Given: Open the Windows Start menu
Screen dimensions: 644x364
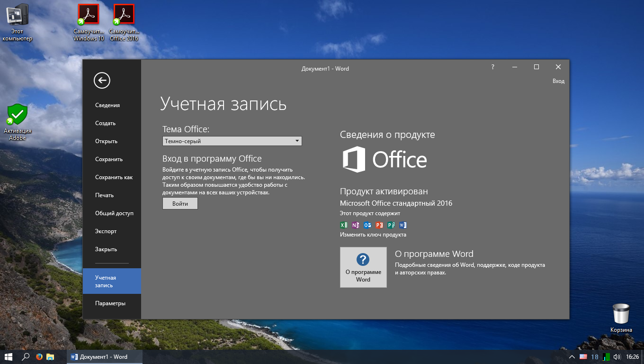Looking at the screenshot, I should point(9,356).
